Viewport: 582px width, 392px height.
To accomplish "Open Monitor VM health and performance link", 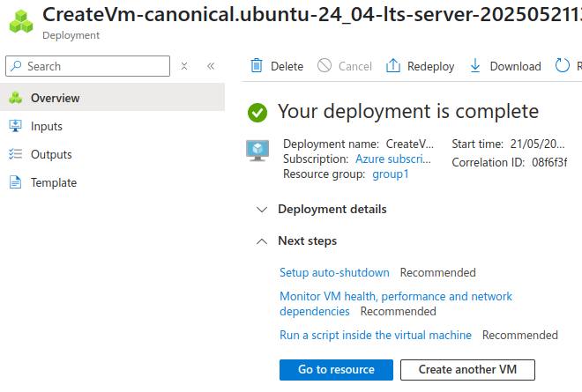I will pyautogui.click(x=396, y=304).
